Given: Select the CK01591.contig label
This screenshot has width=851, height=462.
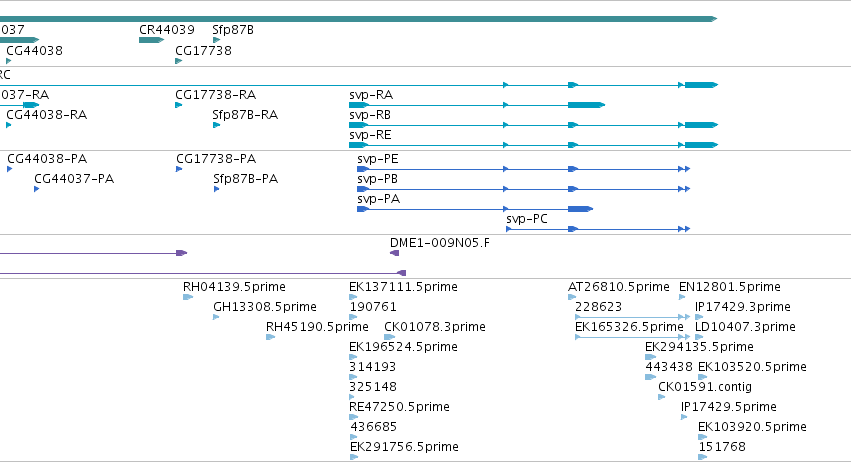Looking at the screenshot, I should pos(705,388).
